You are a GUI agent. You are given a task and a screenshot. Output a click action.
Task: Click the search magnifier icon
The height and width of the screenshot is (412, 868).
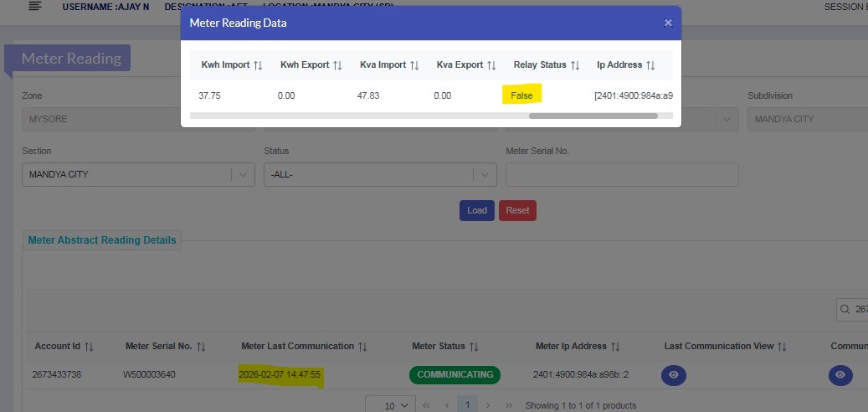click(x=845, y=310)
